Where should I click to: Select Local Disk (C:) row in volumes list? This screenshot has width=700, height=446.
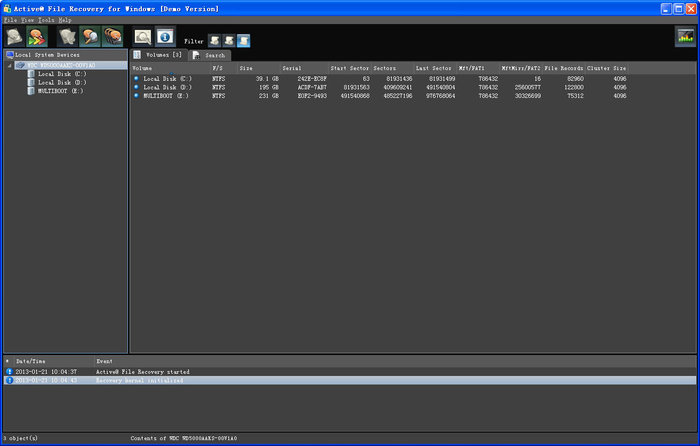(x=379, y=79)
